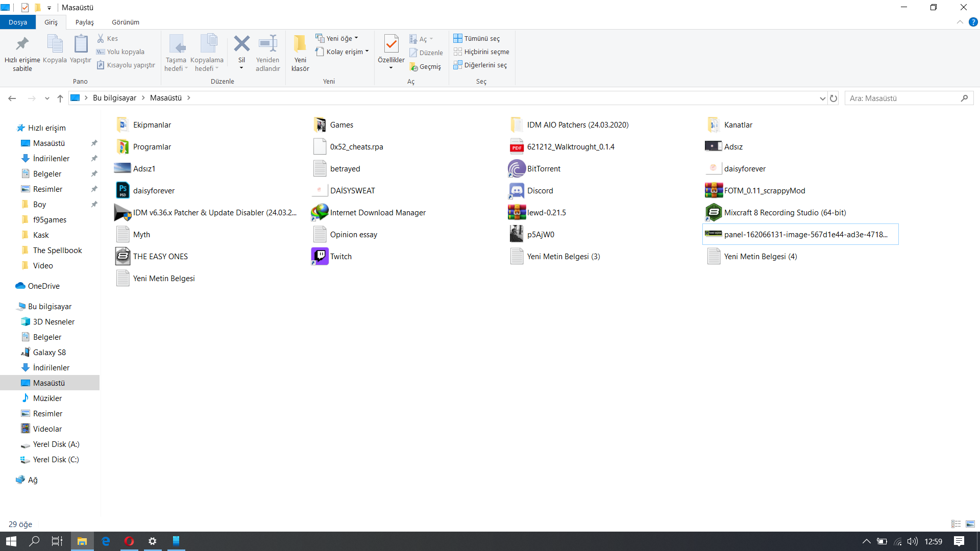Open Yeni öğe dropdown
The image size is (980, 551).
click(337, 38)
